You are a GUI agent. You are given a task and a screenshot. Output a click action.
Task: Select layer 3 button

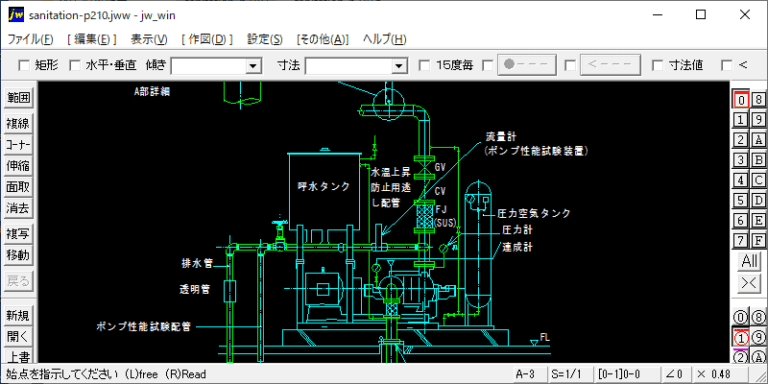[741, 160]
